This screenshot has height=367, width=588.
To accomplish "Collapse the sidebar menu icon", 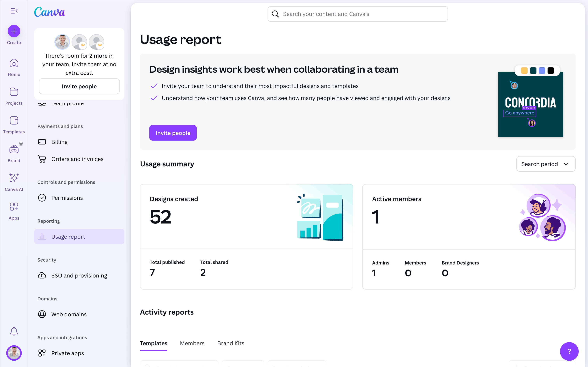I will click(14, 11).
